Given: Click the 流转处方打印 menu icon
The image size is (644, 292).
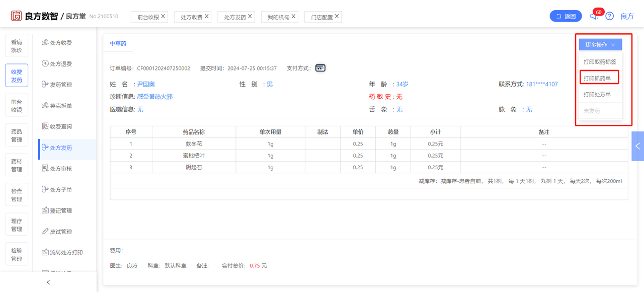Looking at the screenshot, I should (x=45, y=252).
